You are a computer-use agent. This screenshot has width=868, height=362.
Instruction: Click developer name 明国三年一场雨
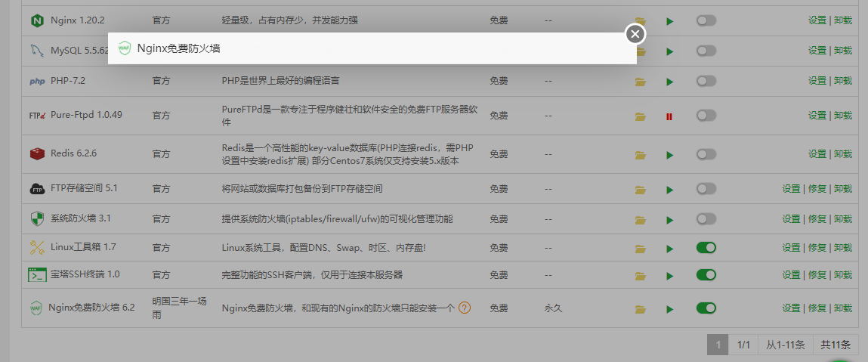tap(179, 308)
